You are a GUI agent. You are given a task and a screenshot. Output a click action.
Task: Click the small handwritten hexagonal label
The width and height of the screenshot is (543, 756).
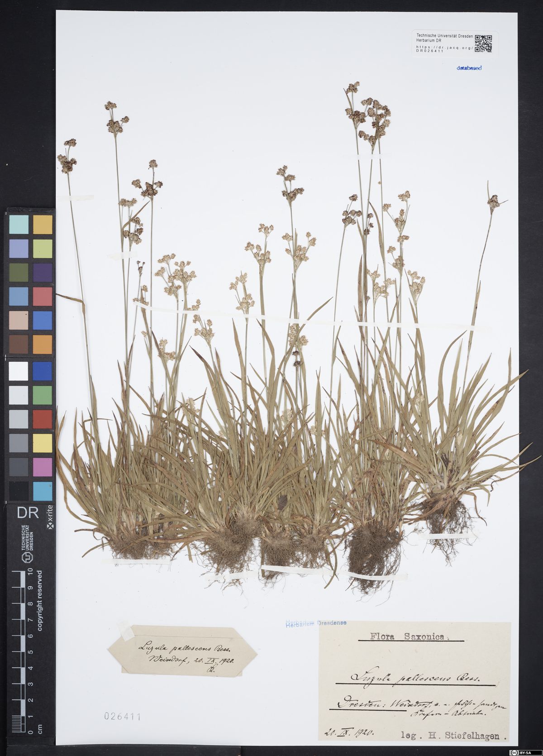click(183, 652)
